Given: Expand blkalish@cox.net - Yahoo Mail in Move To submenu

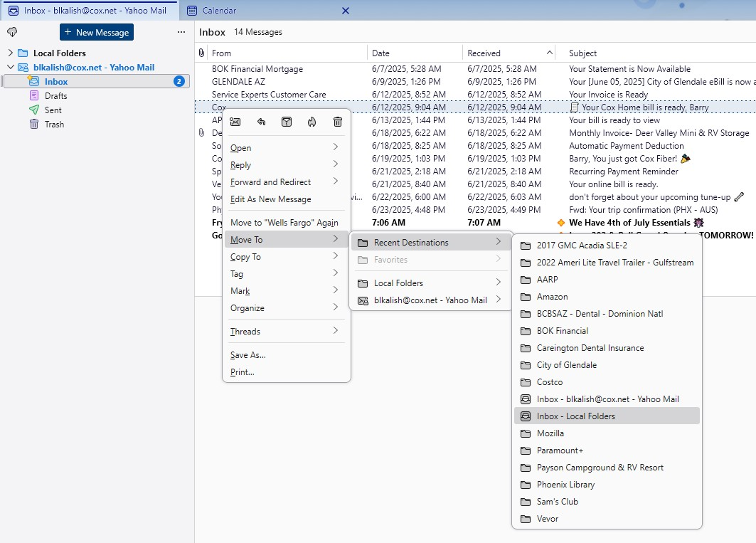Looking at the screenshot, I should click(x=430, y=300).
